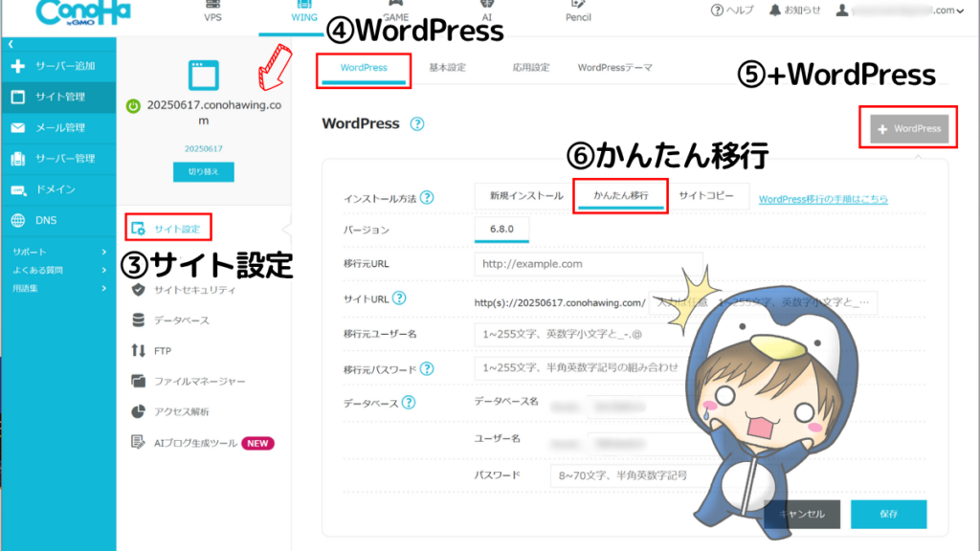Select サイトコピー install method
The image size is (980, 551).
pos(706,196)
